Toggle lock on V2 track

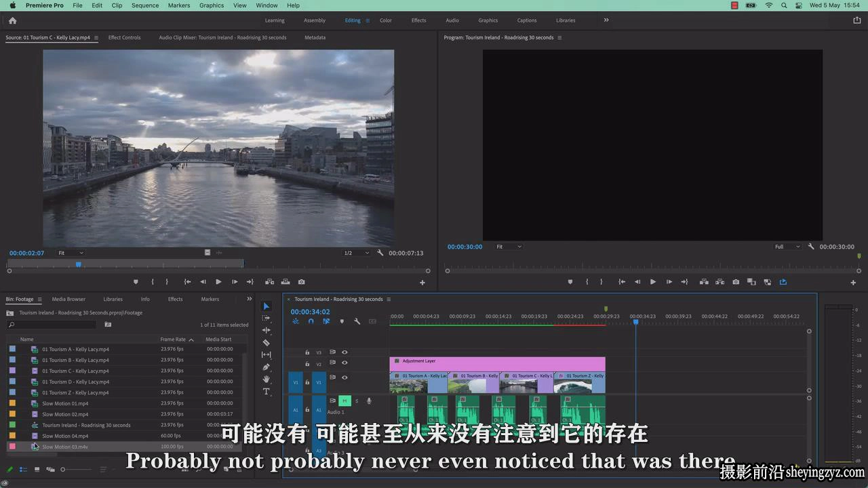tap(307, 364)
